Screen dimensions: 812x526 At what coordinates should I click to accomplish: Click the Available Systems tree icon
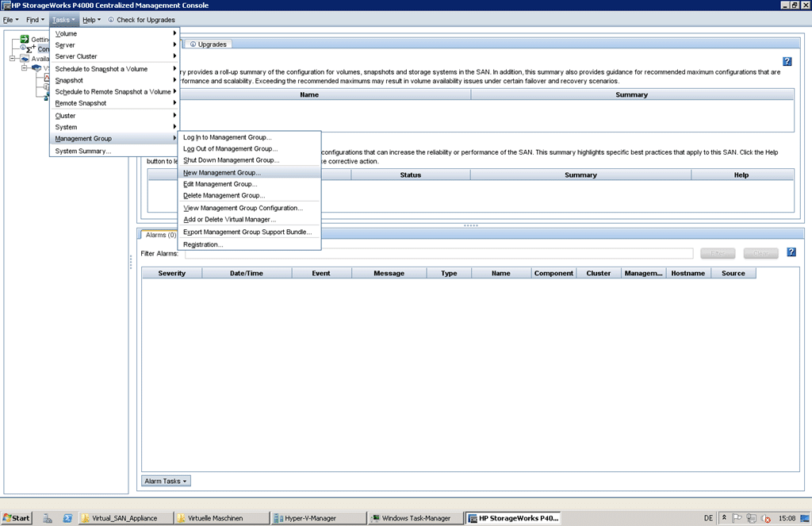pyautogui.click(x=25, y=59)
